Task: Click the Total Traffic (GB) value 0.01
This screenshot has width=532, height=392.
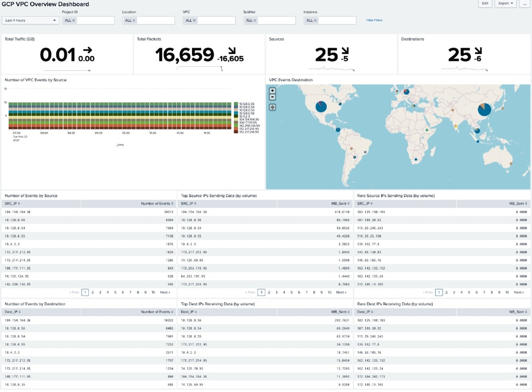Action: [58, 55]
